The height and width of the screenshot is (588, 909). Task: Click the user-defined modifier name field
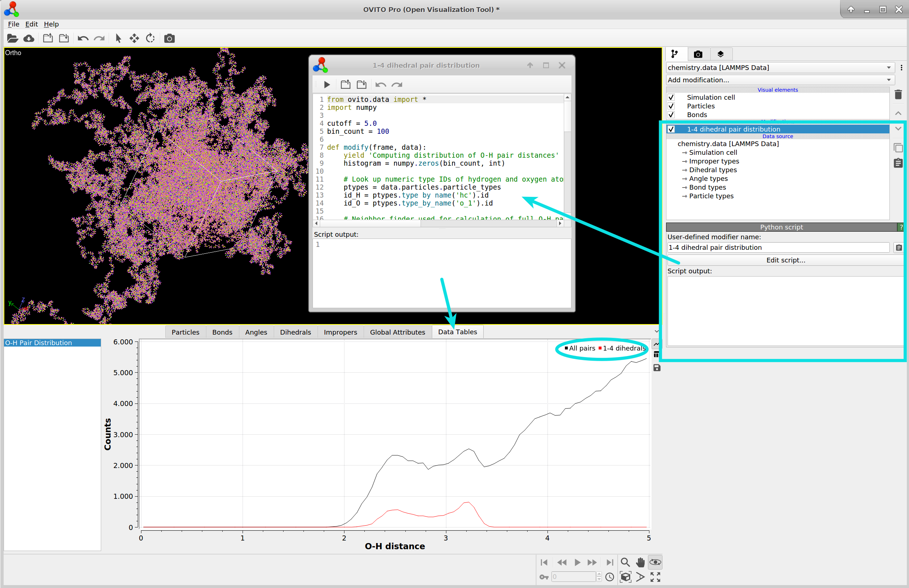pyautogui.click(x=778, y=248)
